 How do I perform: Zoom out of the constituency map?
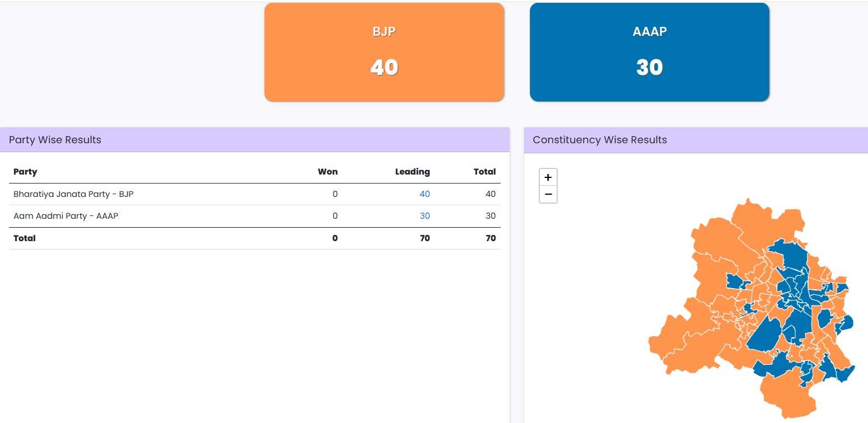548,195
